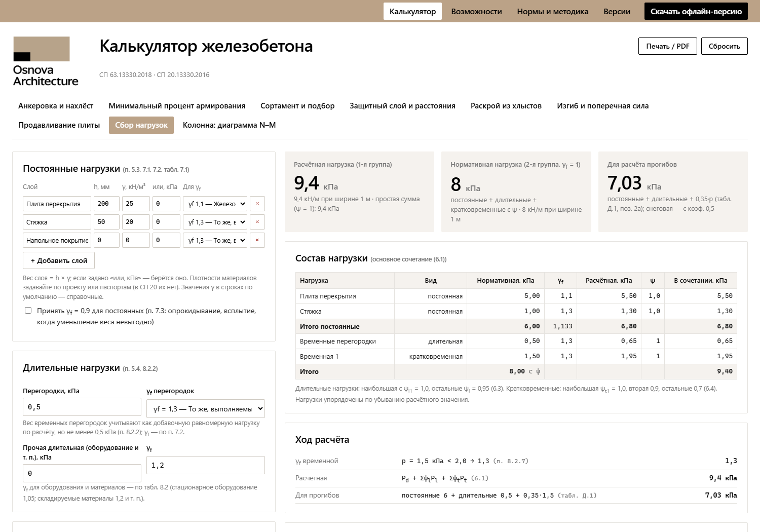This screenshot has height=532, width=760.
Task: Open Нормы и методика page
Action: [x=553, y=11]
